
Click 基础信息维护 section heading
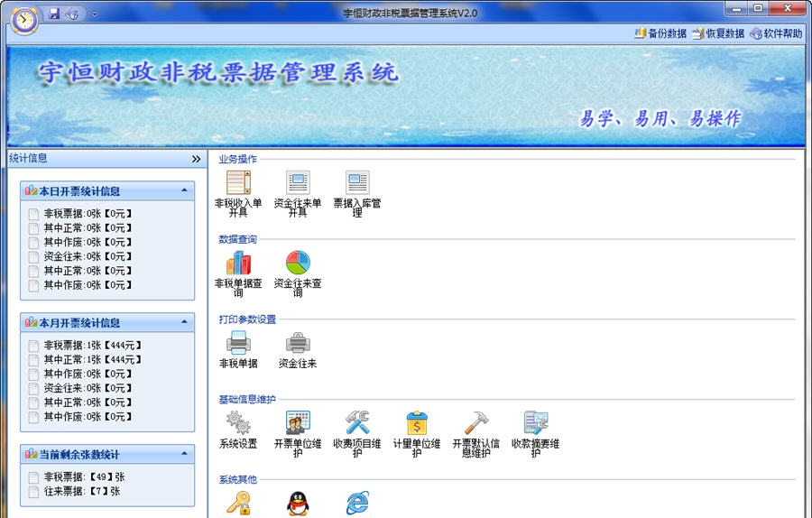[x=247, y=400]
